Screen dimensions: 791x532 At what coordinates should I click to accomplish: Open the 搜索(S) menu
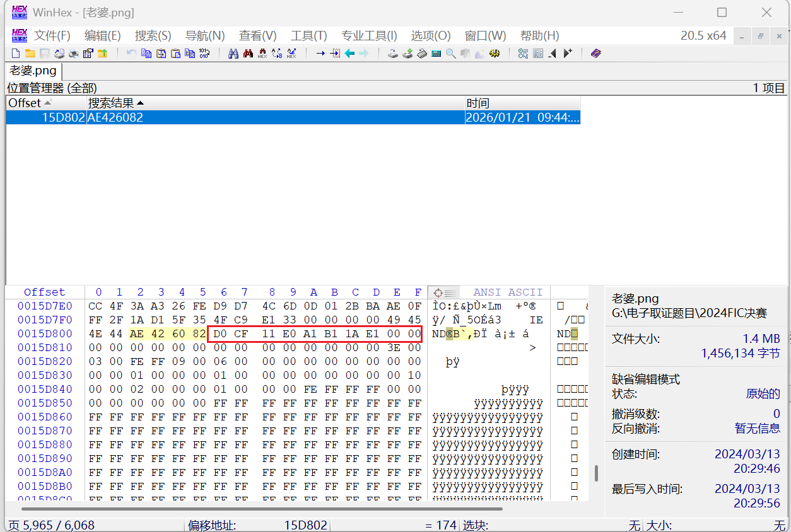153,35
